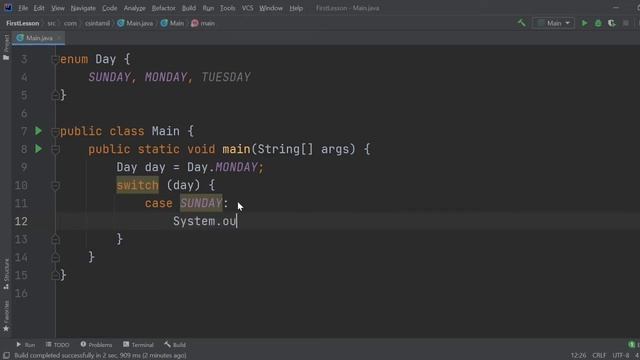Run class Main via gutter arrow on line 7
The image size is (640, 360).
pyautogui.click(x=38, y=131)
